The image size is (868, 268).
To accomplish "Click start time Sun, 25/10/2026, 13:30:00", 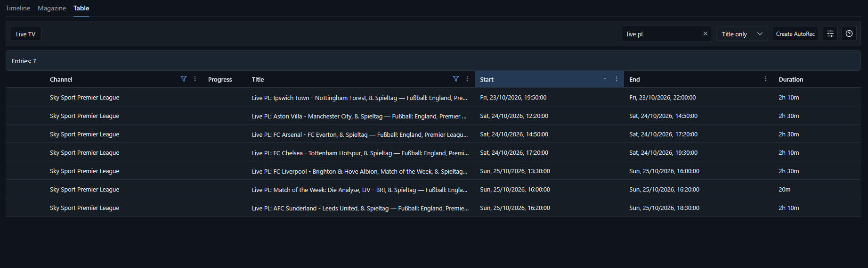I will coord(515,171).
